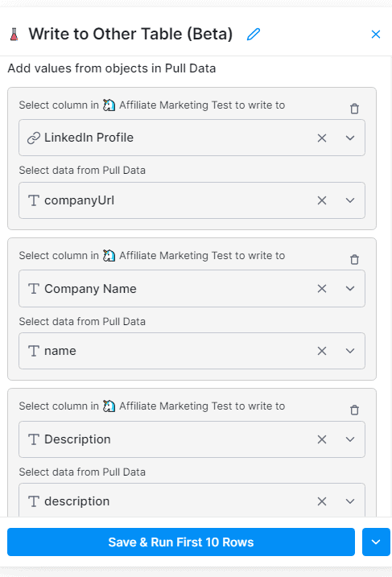Screen dimensions: 392x577
Task: Clear the Company Name column selection
Action: (322, 288)
